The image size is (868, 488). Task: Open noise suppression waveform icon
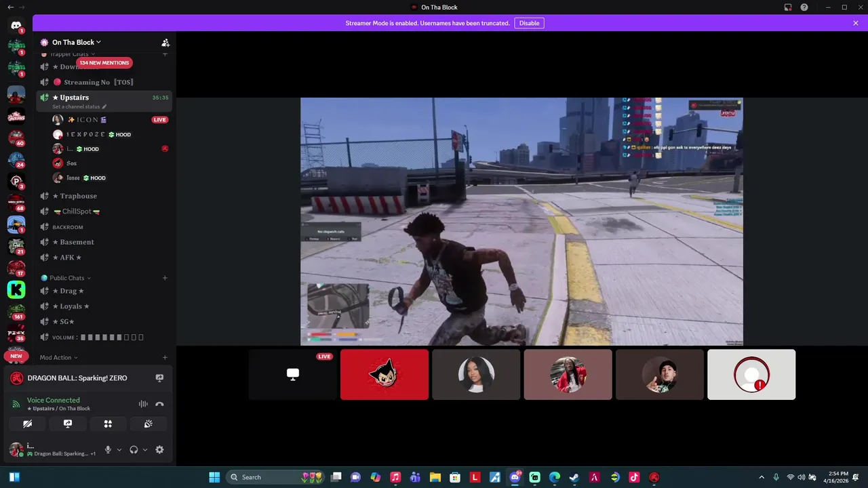143,404
